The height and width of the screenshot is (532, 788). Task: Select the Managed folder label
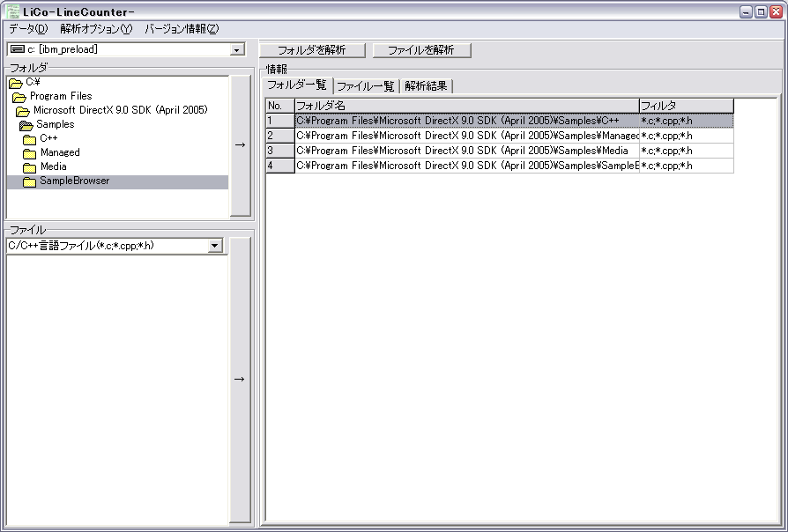(60, 152)
